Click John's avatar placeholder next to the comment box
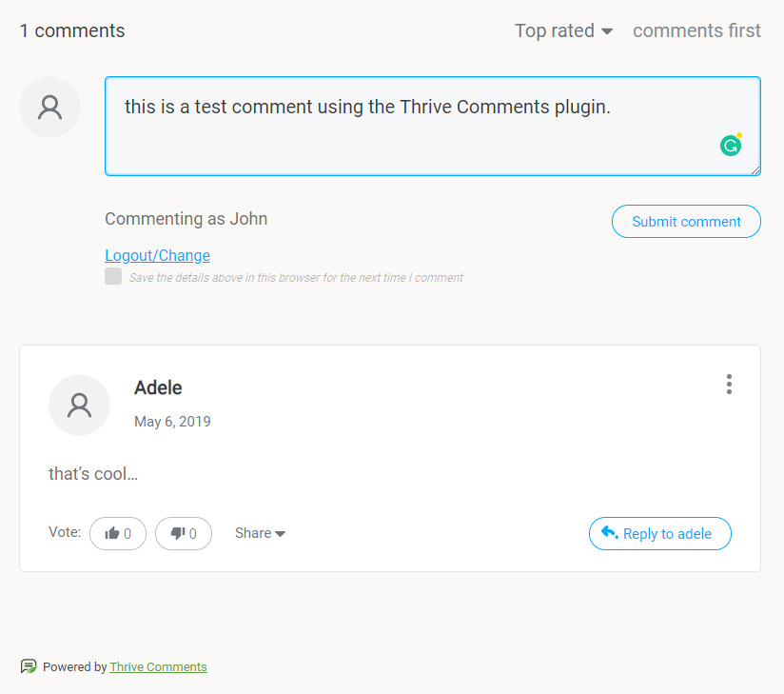784x694 pixels. [49, 107]
